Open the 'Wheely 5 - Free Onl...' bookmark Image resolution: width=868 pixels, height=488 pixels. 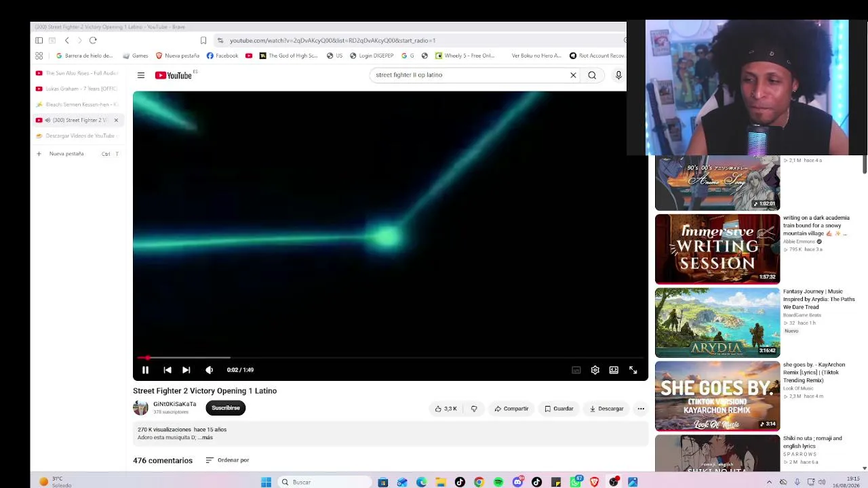click(x=465, y=56)
